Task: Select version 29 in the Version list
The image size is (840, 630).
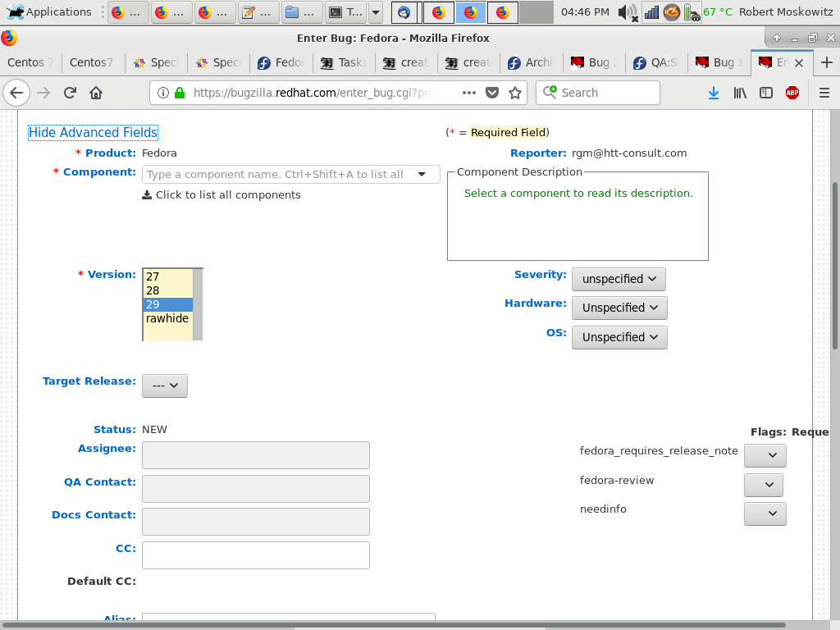Action: pos(167,304)
